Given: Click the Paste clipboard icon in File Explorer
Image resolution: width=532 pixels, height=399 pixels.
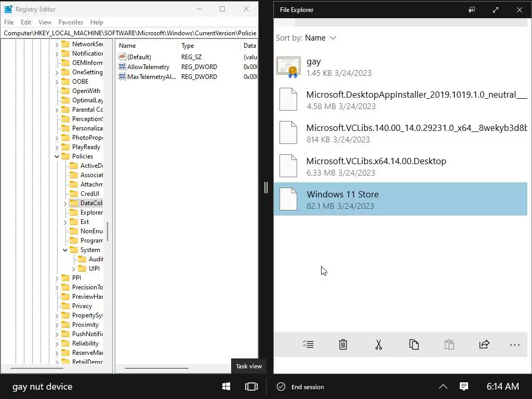Looking at the screenshot, I should [449, 344].
